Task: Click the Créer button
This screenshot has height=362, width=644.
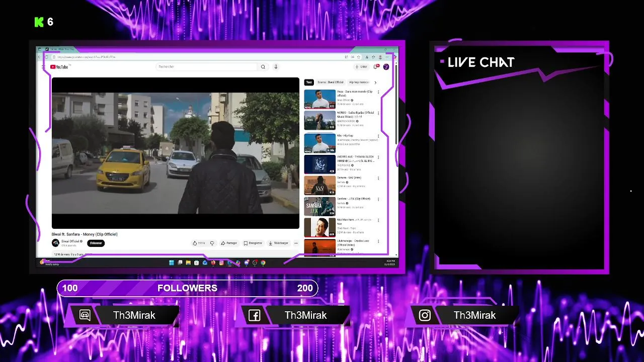Action: coord(361,67)
